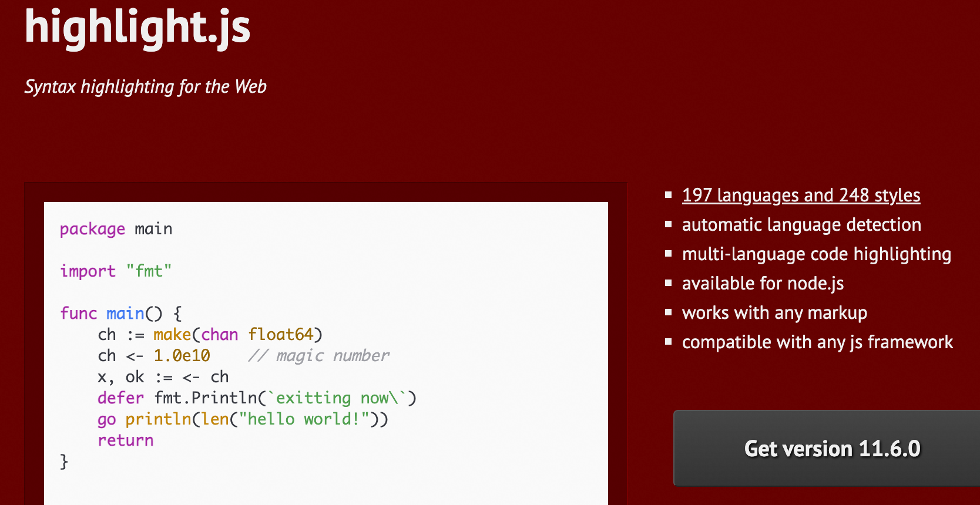Click 'automatic language detection' feature text

(x=801, y=224)
